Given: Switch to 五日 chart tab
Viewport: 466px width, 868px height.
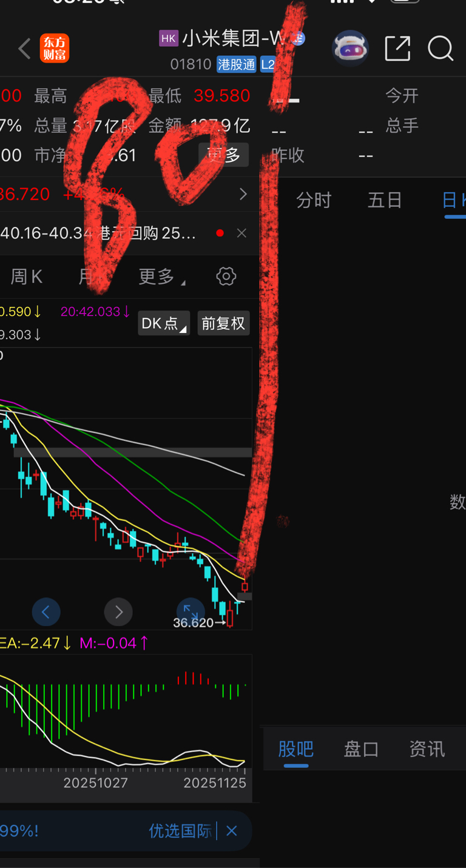Looking at the screenshot, I should click(385, 200).
